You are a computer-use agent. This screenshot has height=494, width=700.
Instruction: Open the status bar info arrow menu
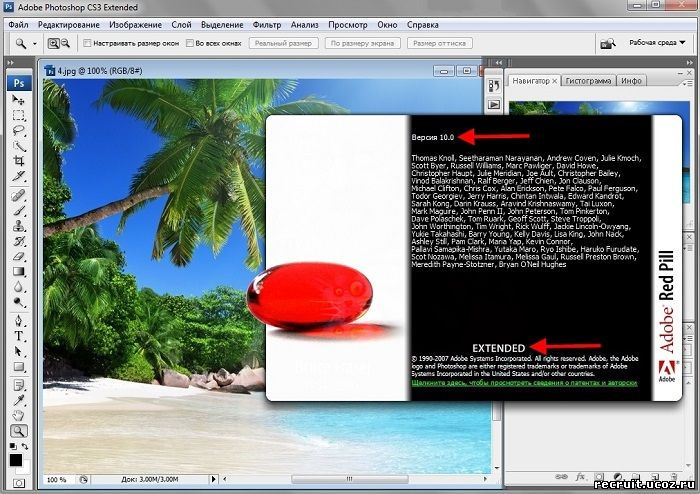click(x=213, y=479)
